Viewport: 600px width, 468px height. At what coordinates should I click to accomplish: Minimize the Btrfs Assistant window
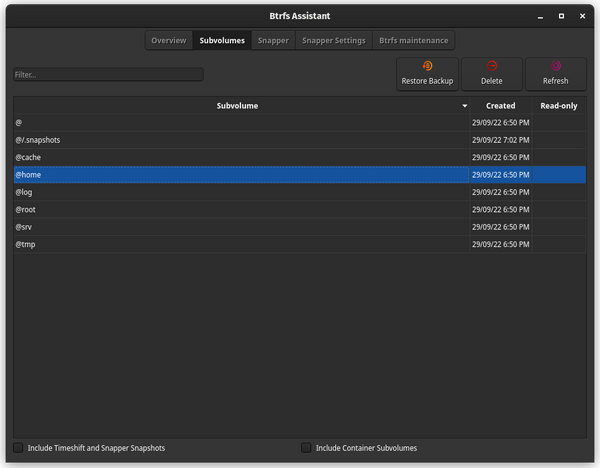[x=540, y=15]
